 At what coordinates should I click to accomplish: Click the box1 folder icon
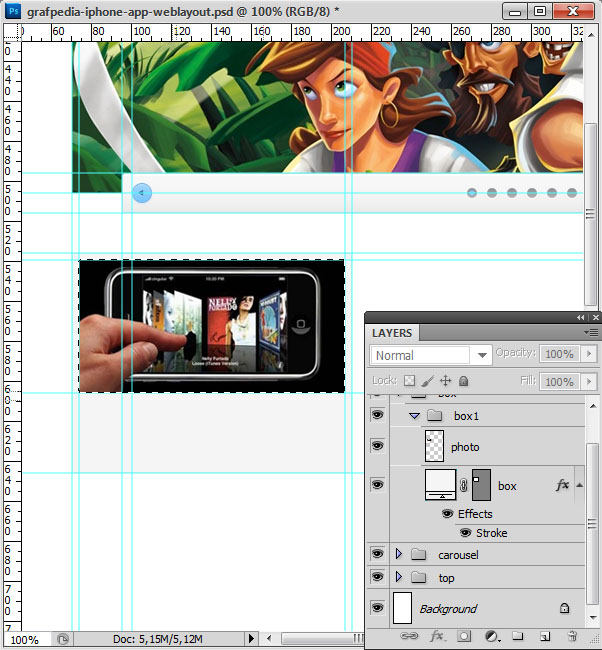click(x=435, y=415)
